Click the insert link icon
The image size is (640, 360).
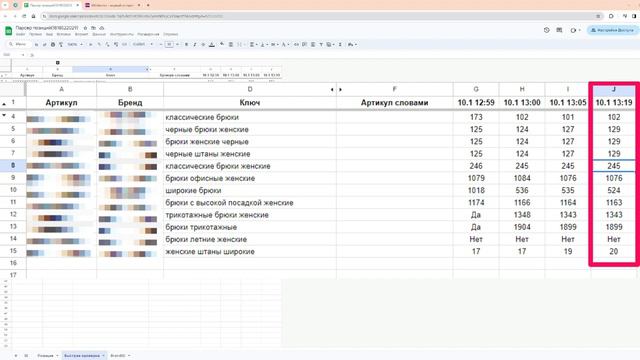(296, 44)
